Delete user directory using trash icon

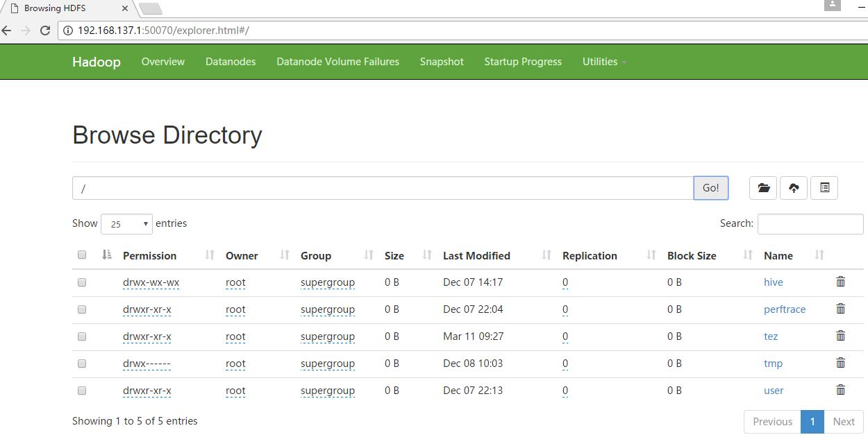[x=840, y=390]
